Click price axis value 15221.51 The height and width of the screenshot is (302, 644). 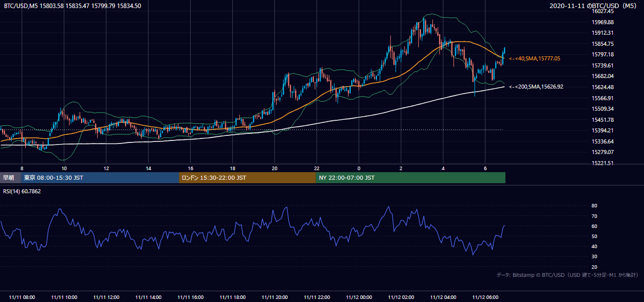point(603,163)
